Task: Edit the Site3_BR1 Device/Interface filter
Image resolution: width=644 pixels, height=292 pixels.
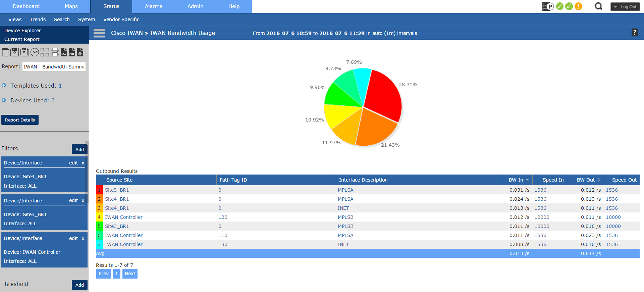Action: (73, 200)
